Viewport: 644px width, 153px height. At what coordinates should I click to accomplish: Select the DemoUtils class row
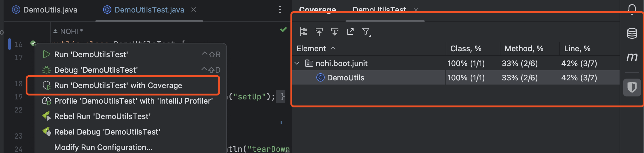pos(456,78)
